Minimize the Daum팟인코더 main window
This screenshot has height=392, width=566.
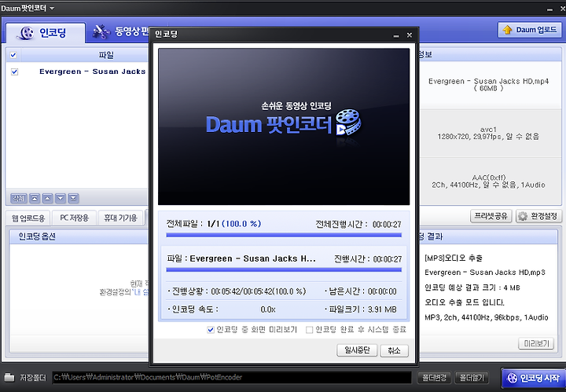[x=549, y=9]
